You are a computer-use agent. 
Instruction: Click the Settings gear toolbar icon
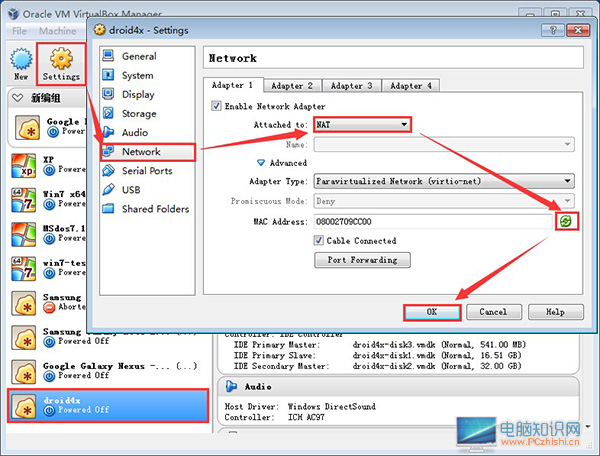[x=61, y=58]
